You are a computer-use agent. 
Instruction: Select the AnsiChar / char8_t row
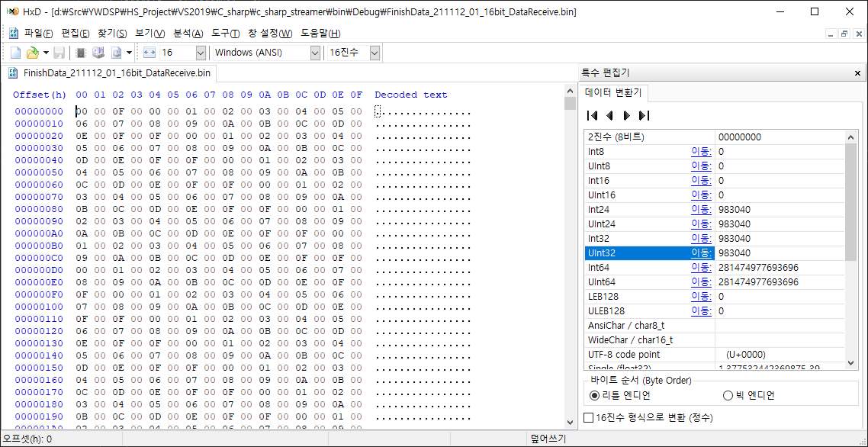point(715,326)
